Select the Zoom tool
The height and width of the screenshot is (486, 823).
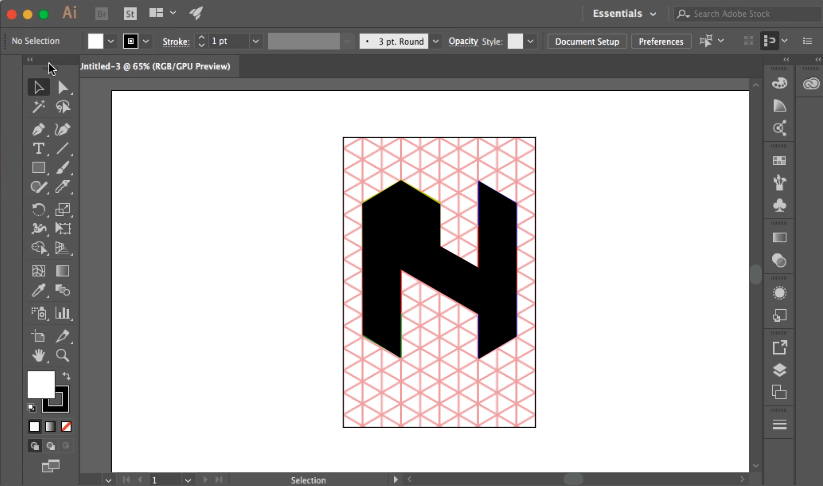coord(63,355)
